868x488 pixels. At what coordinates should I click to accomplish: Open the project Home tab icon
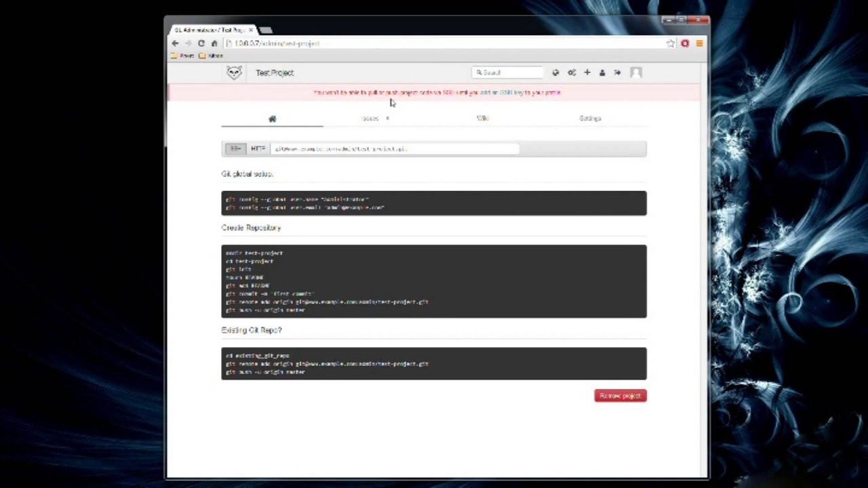272,119
